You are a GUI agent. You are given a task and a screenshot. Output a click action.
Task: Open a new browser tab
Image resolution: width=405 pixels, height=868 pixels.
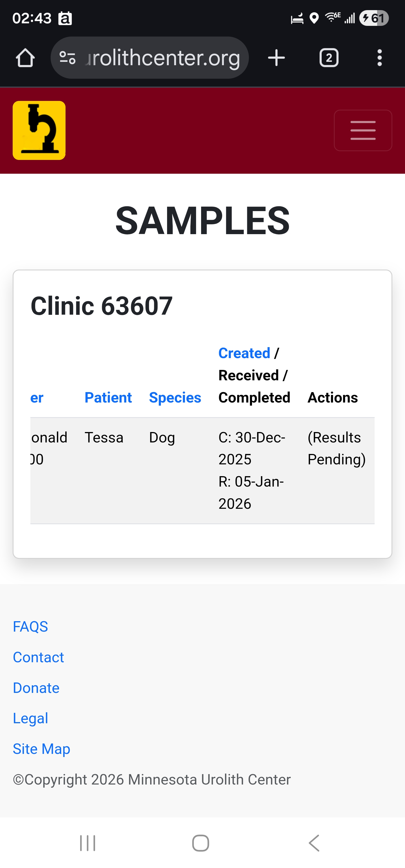click(276, 58)
